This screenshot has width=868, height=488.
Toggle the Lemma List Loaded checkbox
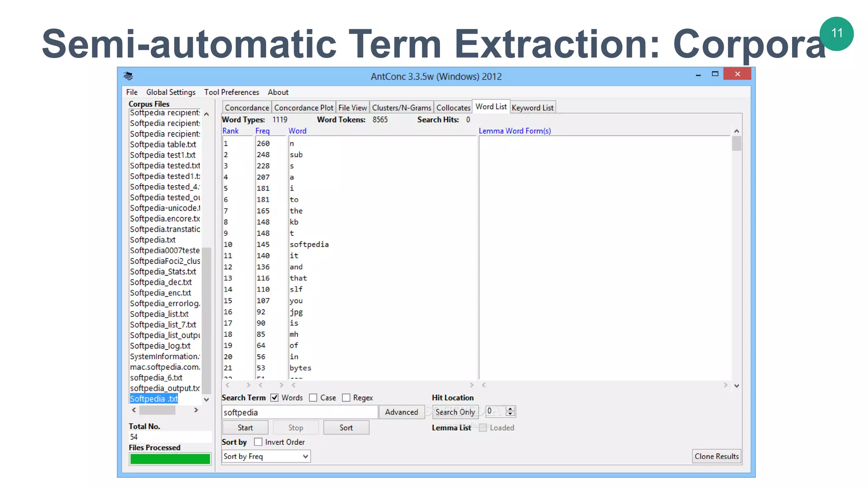coord(483,427)
